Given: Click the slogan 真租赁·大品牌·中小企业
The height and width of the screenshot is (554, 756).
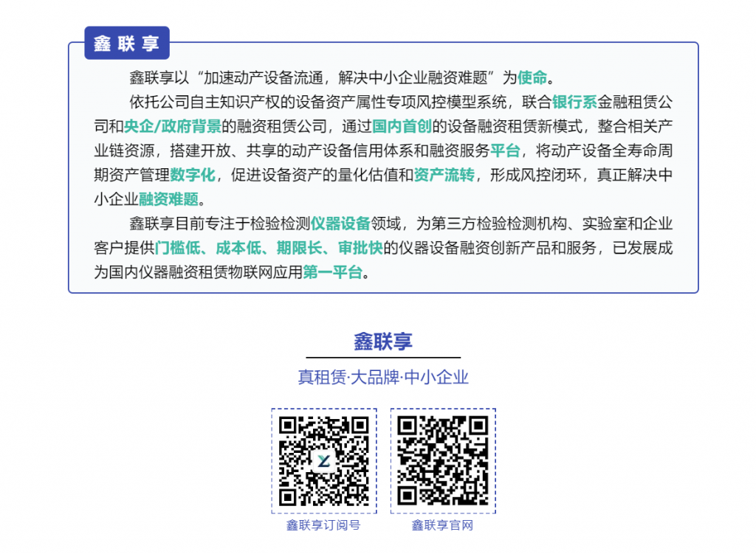Looking at the screenshot, I should click(383, 377).
